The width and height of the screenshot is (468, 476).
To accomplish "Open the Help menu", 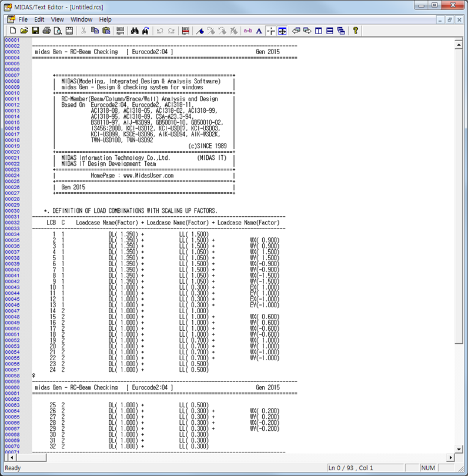I will (105, 19).
